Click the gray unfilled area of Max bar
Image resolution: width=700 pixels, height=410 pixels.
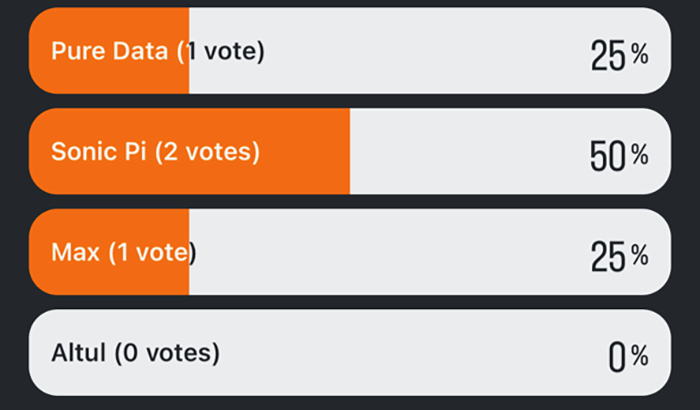pos(400,252)
